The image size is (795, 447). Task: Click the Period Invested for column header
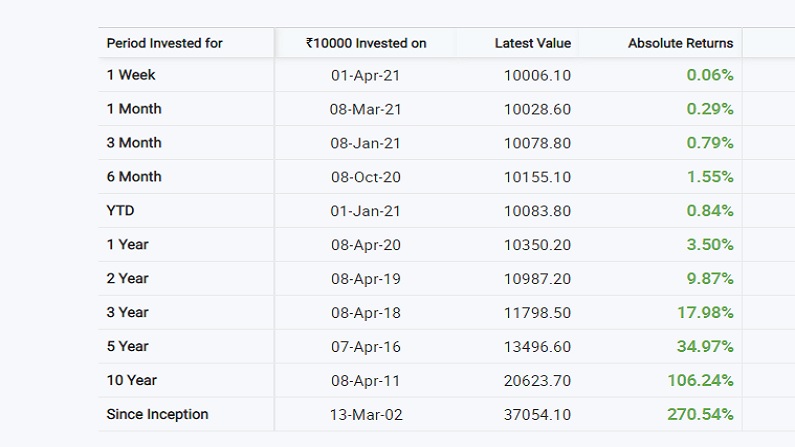click(164, 43)
